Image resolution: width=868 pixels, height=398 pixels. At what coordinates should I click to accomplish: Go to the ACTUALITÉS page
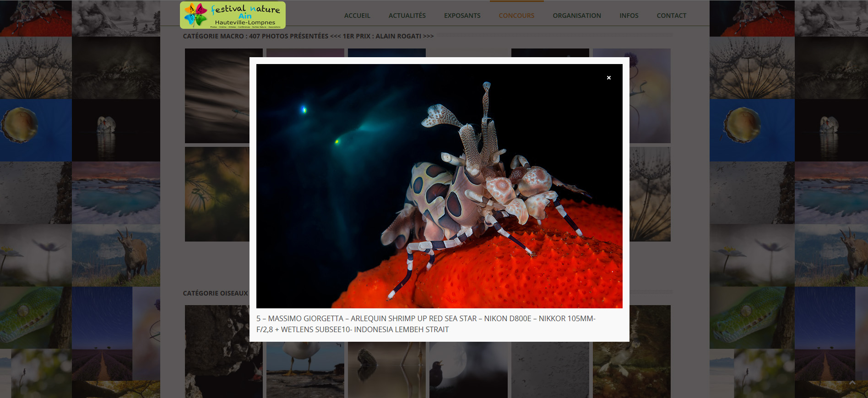(407, 16)
